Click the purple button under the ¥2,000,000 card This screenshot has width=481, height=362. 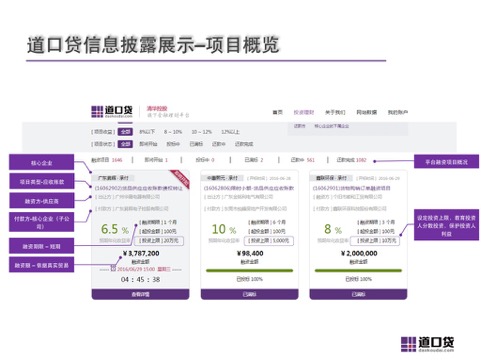click(x=358, y=294)
